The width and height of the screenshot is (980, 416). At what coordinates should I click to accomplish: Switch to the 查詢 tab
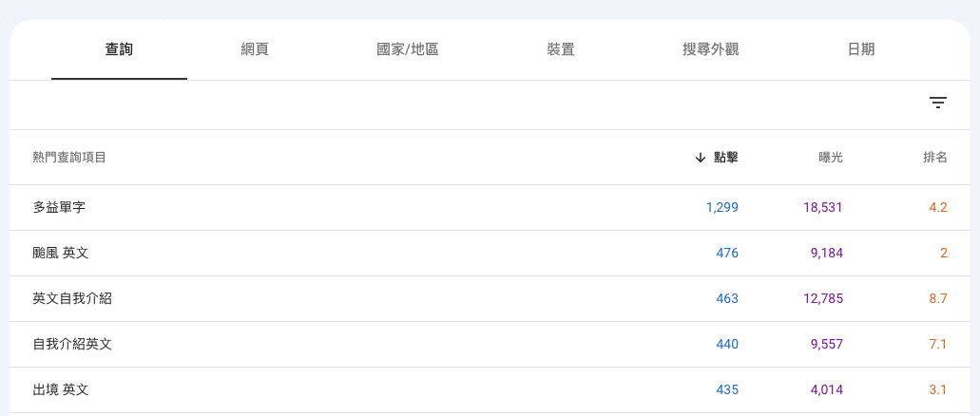pos(119,49)
